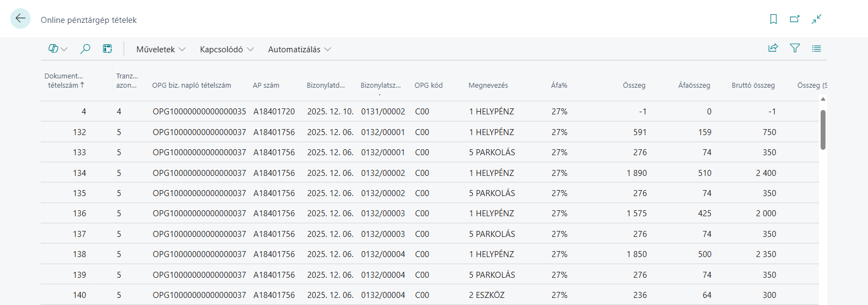Expand the Automatizálás menu
Screen dimensions: 868x305
(299, 50)
